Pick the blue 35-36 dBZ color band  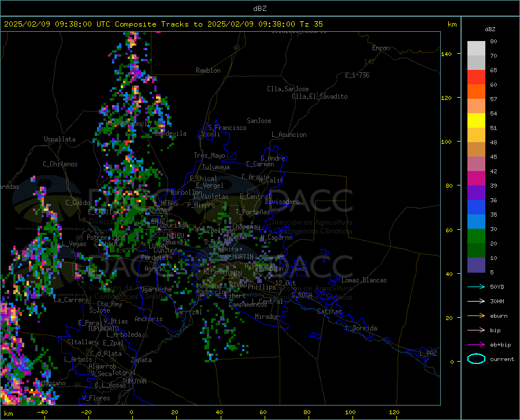coord(476,207)
